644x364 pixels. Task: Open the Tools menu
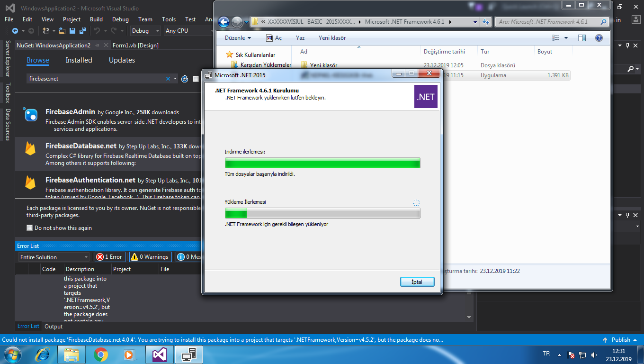[x=169, y=19]
